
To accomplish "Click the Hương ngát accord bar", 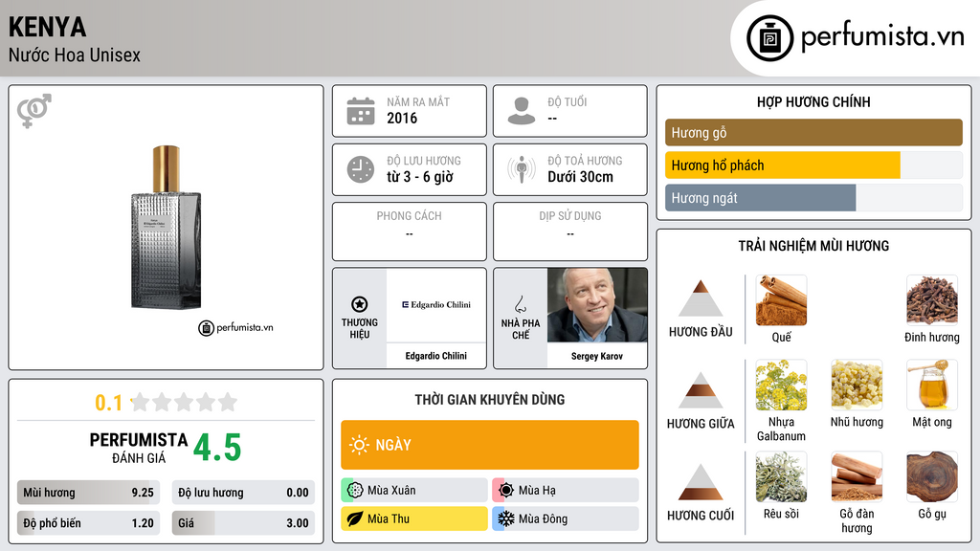I will (x=813, y=197).
